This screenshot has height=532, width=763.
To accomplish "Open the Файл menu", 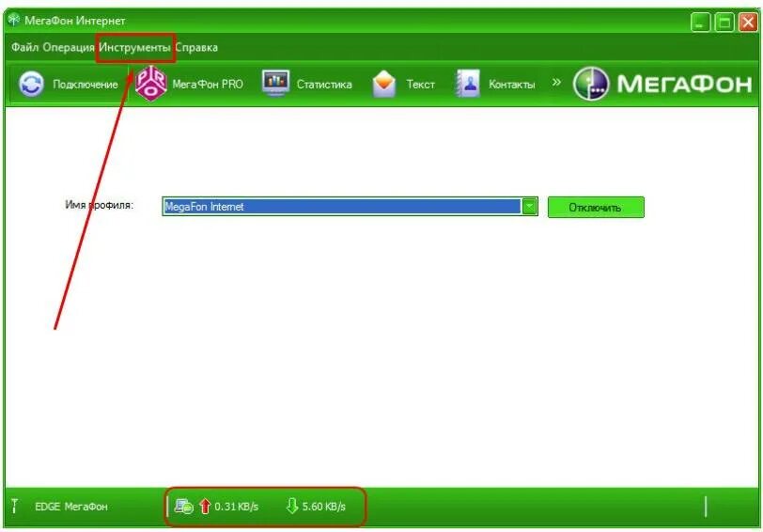I will [x=24, y=47].
